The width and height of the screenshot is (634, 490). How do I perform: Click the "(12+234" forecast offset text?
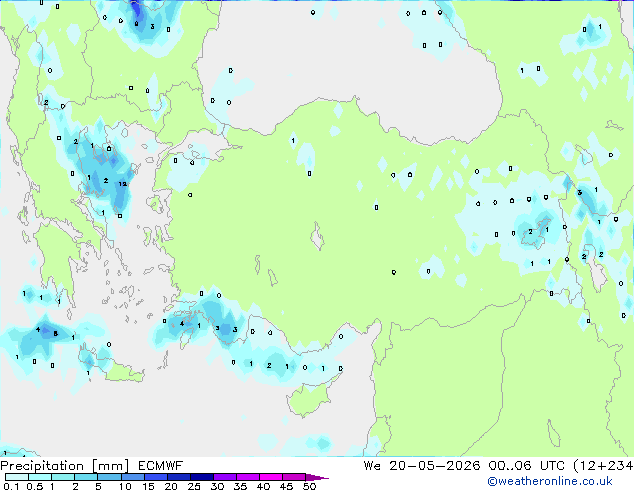[603, 466]
